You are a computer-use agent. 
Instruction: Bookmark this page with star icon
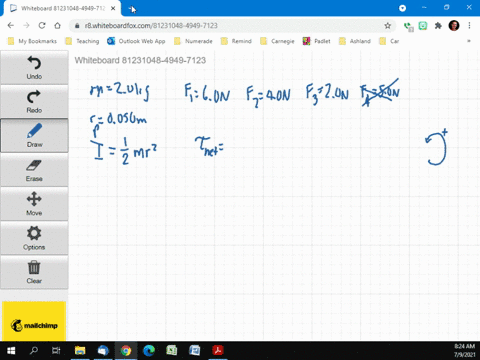387,26
